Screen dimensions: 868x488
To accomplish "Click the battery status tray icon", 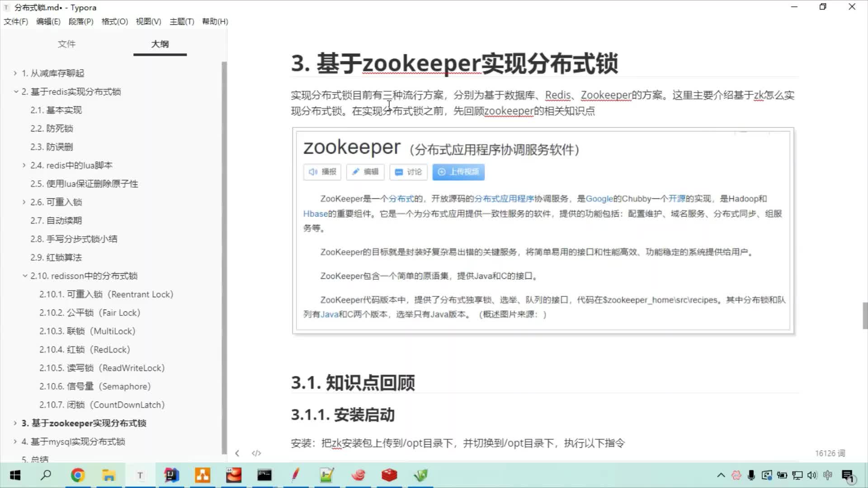I will (782, 475).
